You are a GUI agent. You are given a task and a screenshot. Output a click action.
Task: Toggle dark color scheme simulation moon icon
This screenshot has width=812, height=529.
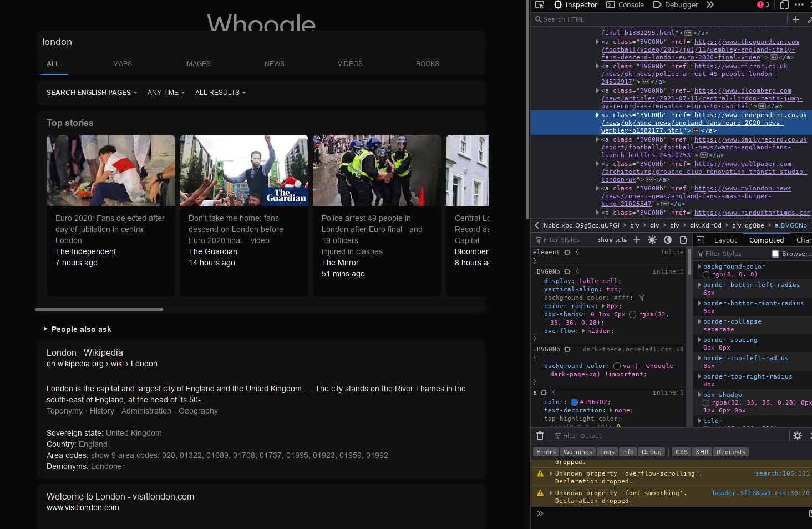point(668,240)
